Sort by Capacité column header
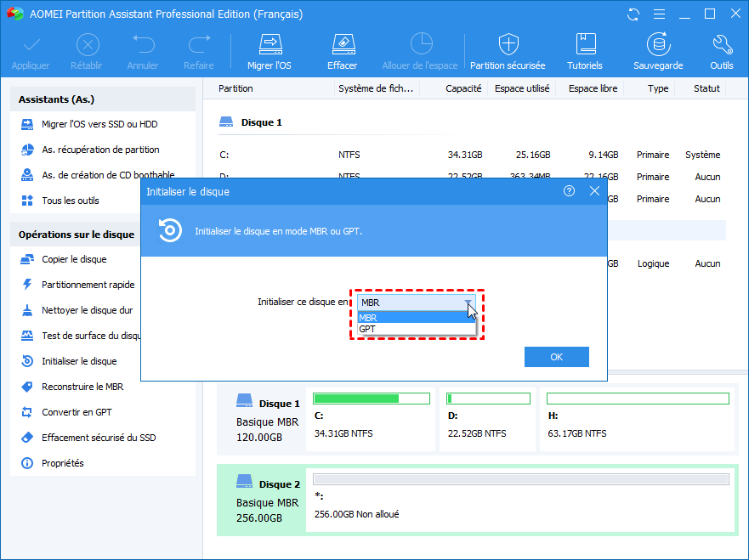Screen dimensions: 749x560 click(x=463, y=88)
